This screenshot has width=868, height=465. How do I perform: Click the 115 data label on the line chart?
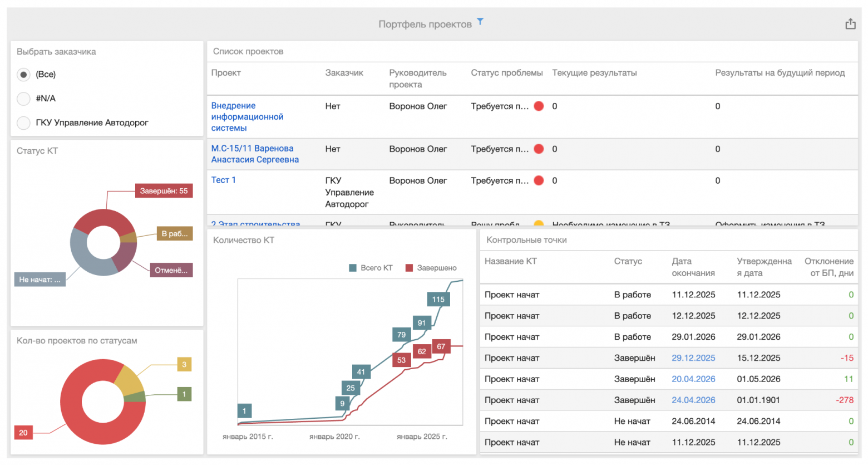438,300
